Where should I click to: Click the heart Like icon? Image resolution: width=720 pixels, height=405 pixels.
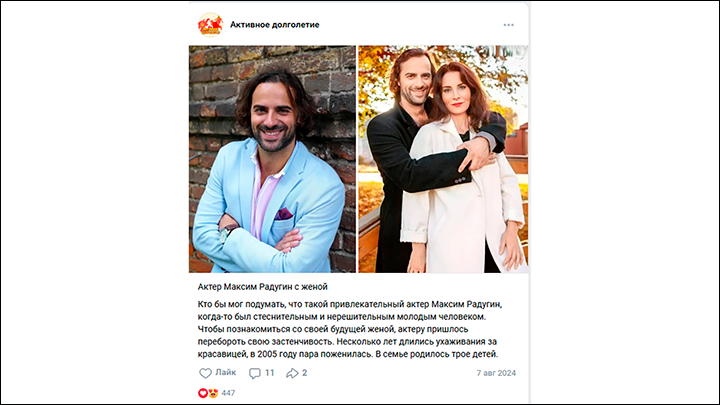click(x=205, y=373)
